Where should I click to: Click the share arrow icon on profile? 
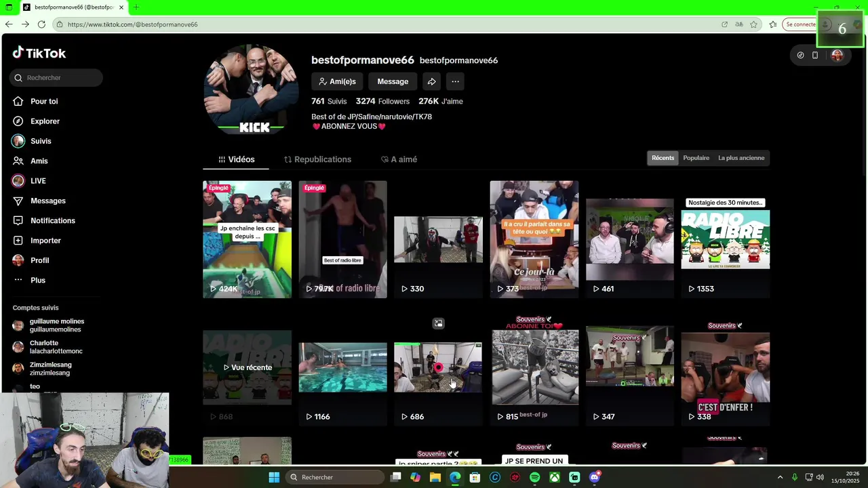(x=431, y=81)
